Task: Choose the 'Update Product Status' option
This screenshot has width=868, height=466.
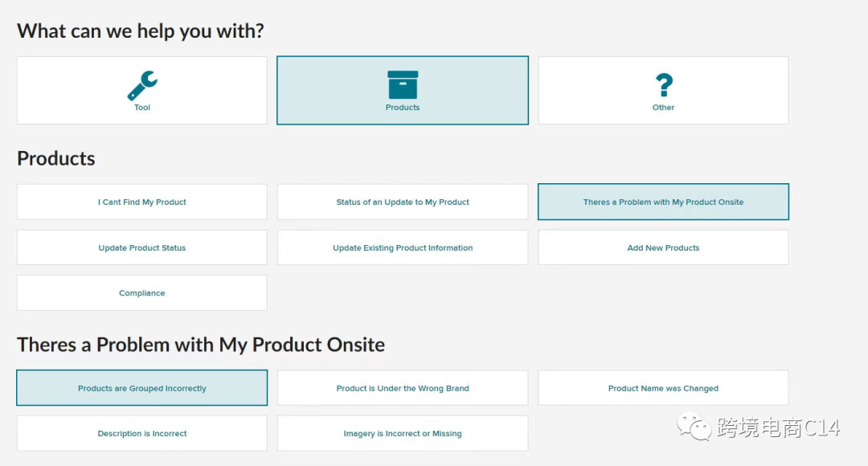Action: (x=142, y=248)
